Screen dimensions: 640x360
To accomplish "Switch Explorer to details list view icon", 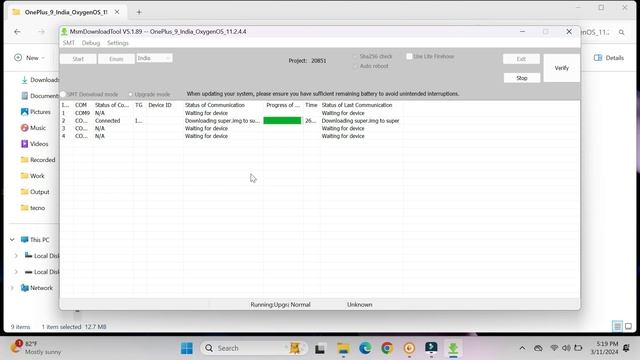I will pyautogui.click(x=617, y=326).
